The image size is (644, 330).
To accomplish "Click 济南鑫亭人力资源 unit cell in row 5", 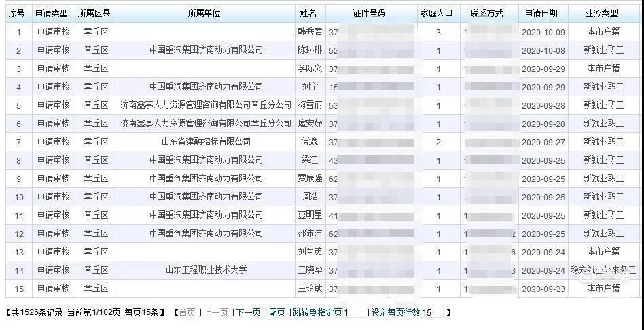I will tap(206, 105).
